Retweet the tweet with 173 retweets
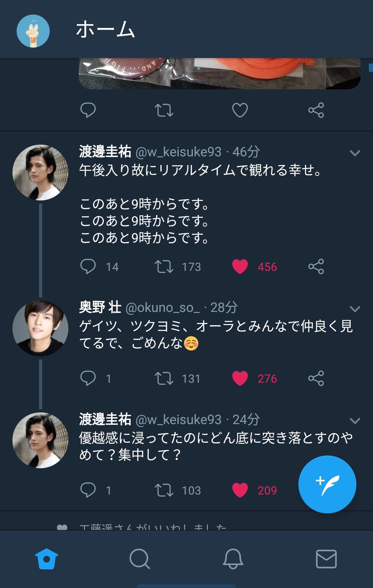 pos(164,266)
